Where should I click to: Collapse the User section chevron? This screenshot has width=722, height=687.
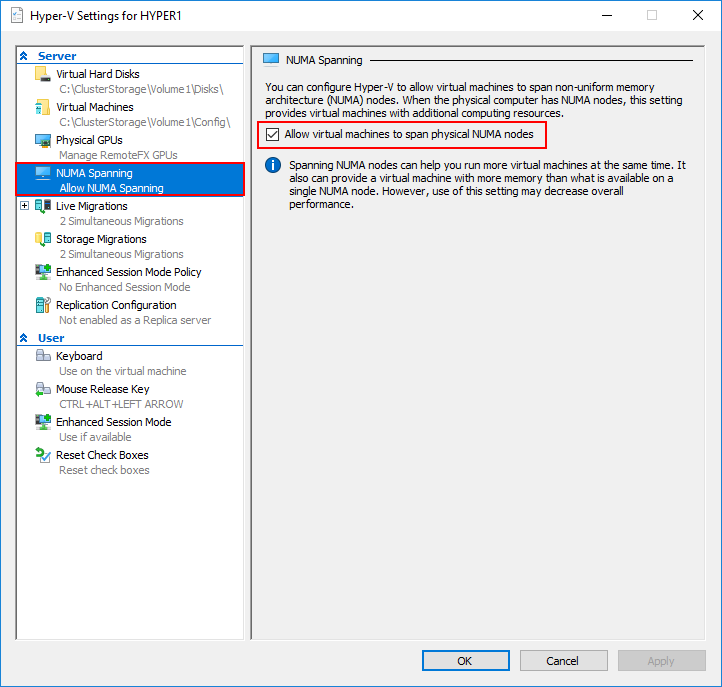click(24, 338)
